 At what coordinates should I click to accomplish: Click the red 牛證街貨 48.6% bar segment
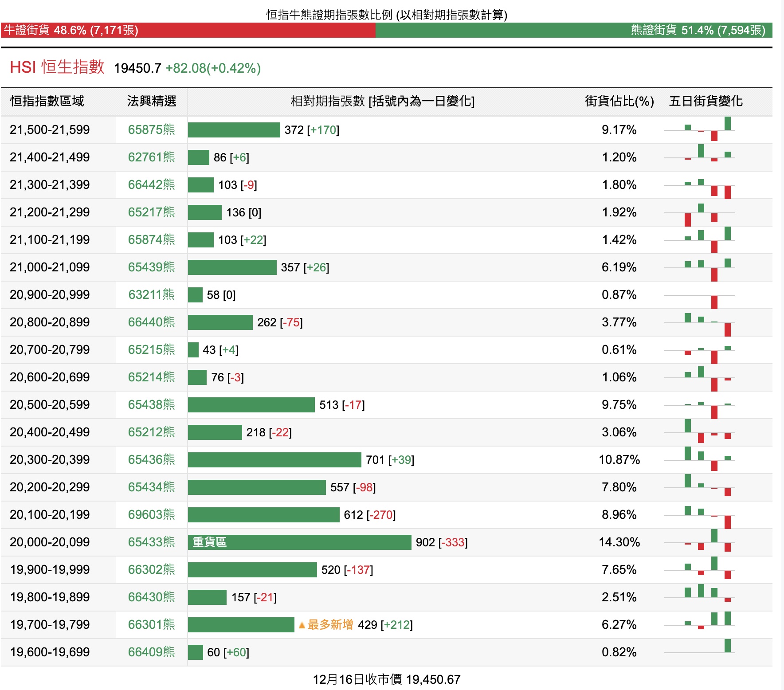pos(188,30)
